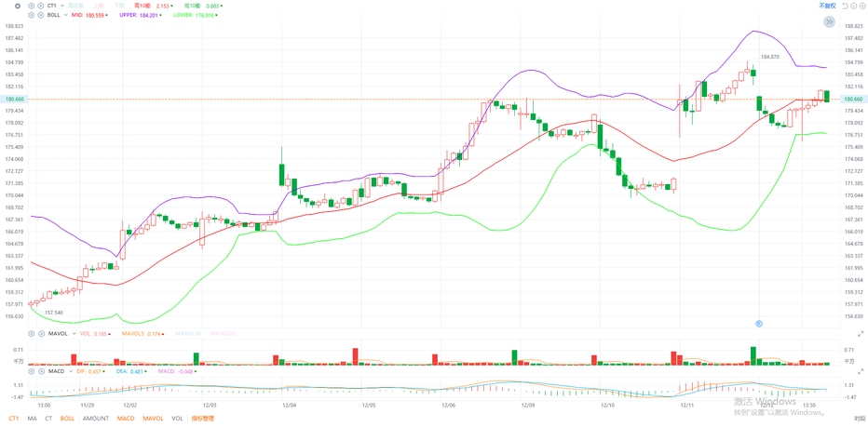Open CT1 indicator settings gear
The height and width of the screenshot is (427, 868).
31,6
